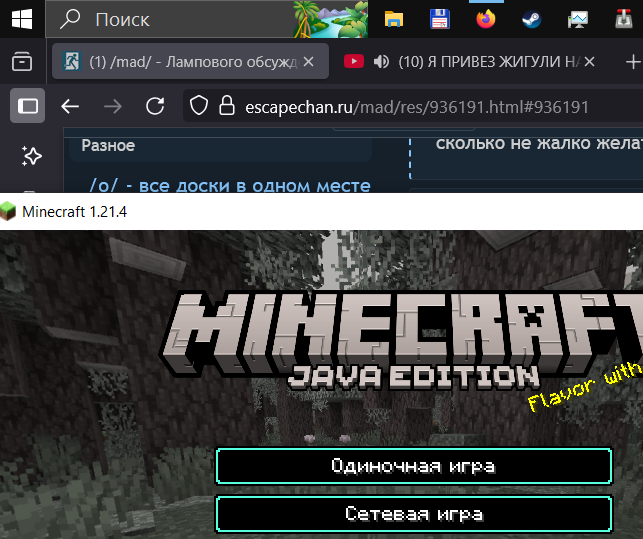This screenshot has height=539, width=643.
Task: Open "Сетевая игра" in Minecraft
Action: tap(414, 514)
